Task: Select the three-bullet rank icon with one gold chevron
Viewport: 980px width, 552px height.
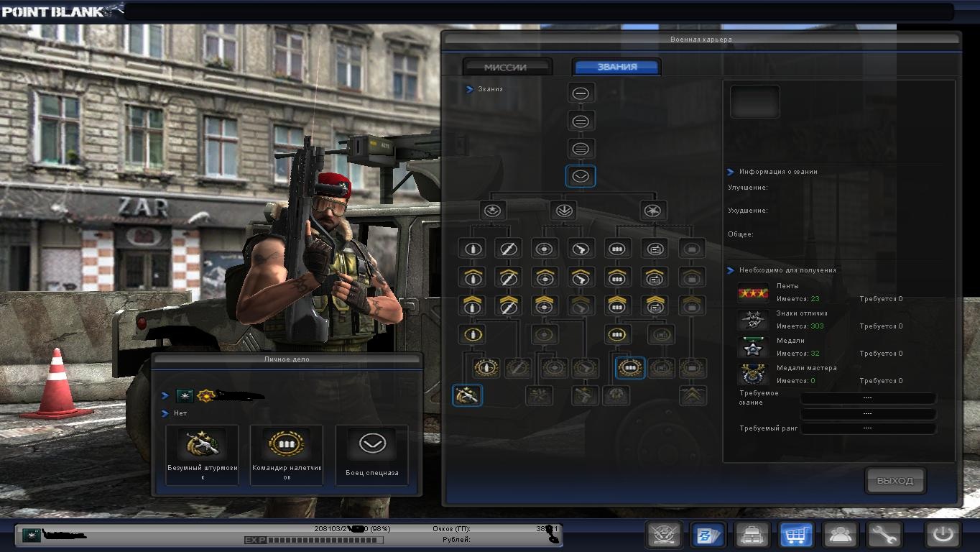Action: pyautogui.click(x=617, y=277)
